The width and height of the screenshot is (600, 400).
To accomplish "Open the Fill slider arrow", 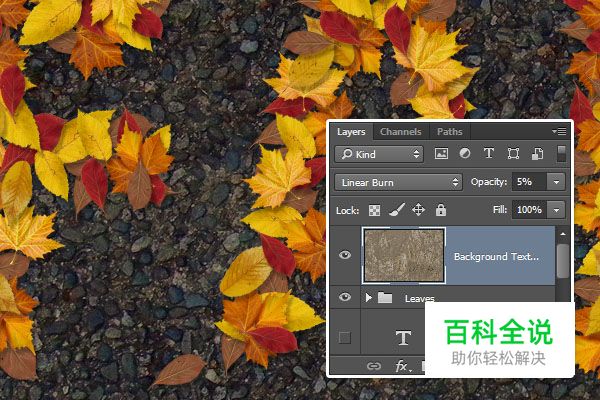I will [x=556, y=210].
